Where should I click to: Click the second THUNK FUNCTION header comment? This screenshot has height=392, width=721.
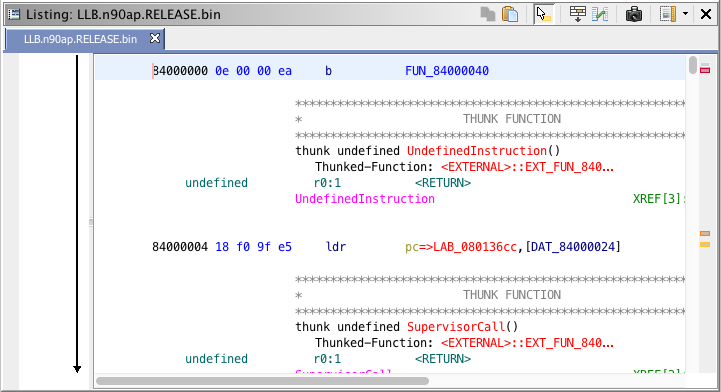click(512, 295)
